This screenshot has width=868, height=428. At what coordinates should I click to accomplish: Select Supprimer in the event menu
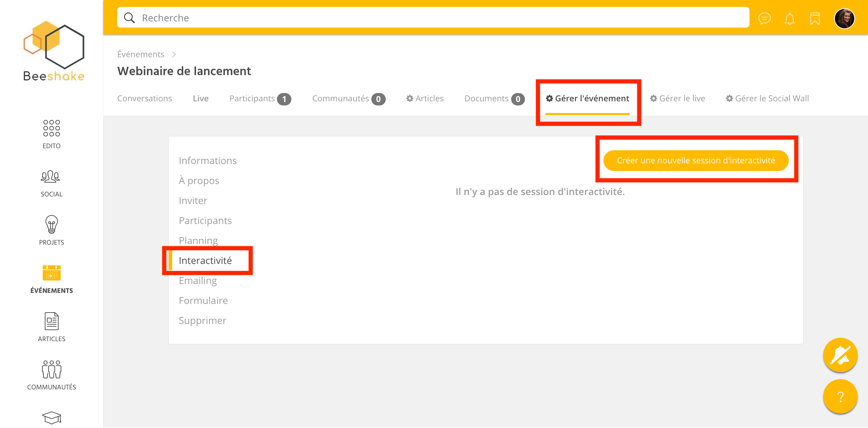[203, 320]
